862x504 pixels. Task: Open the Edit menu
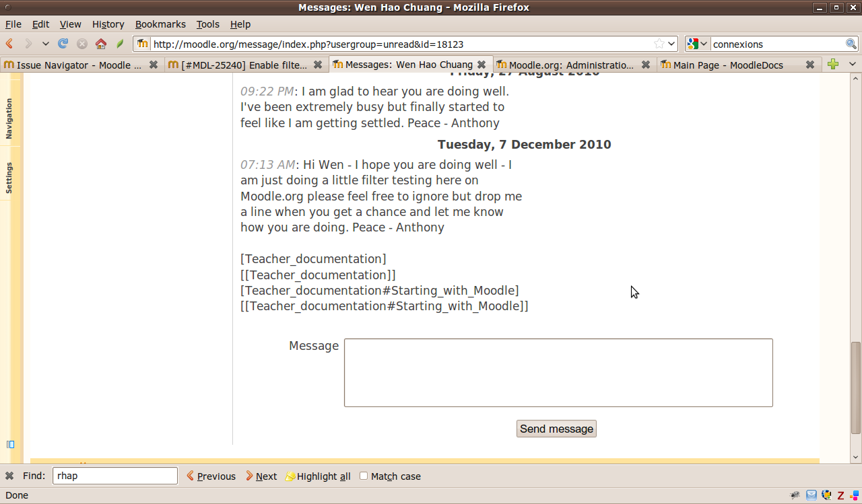click(x=41, y=24)
